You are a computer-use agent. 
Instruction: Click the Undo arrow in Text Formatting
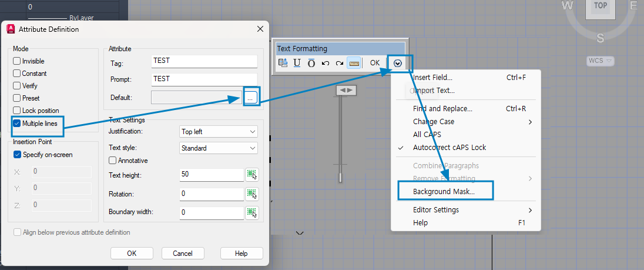(x=326, y=64)
